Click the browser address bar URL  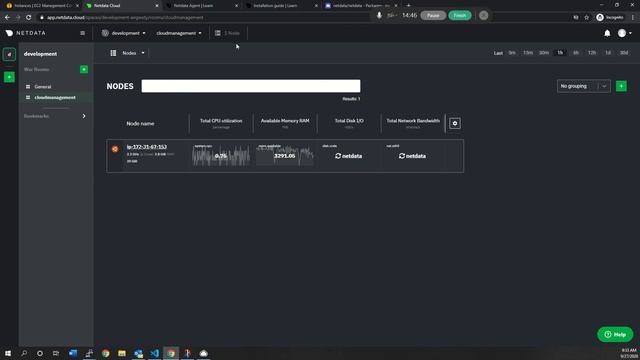coord(125,18)
